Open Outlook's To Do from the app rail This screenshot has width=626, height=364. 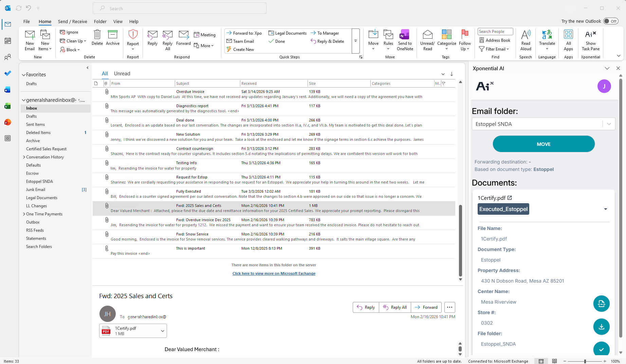coord(7,73)
